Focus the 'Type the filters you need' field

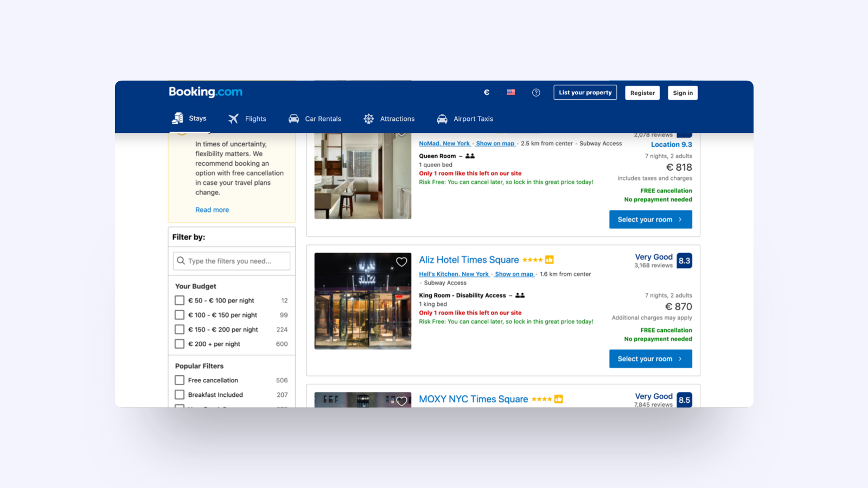pyautogui.click(x=232, y=261)
